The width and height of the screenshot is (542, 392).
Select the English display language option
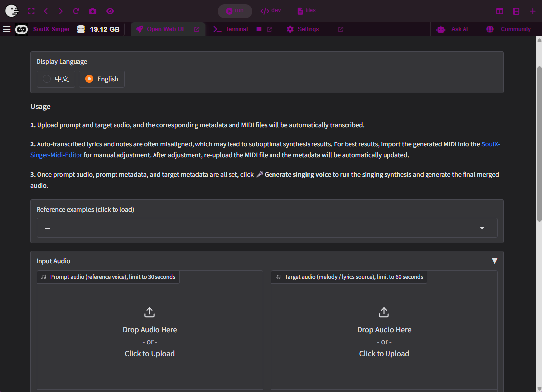click(x=102, y=79)
